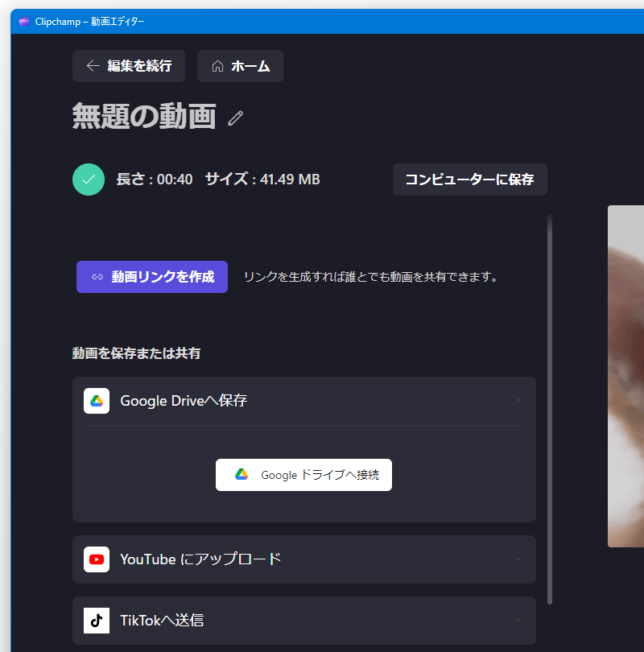
Task: Click the リンクを生成すれば誰とでも動画を共有できます text
Action: pyautogui.click(x=373, y=277)
